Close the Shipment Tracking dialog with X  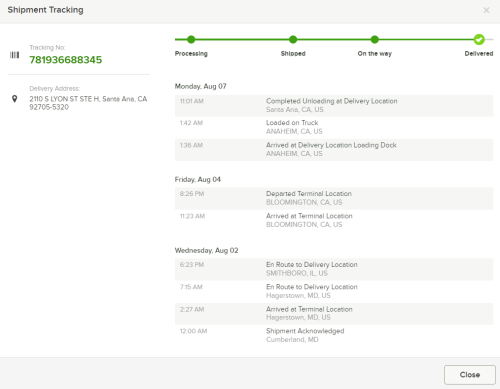point(486,10)
